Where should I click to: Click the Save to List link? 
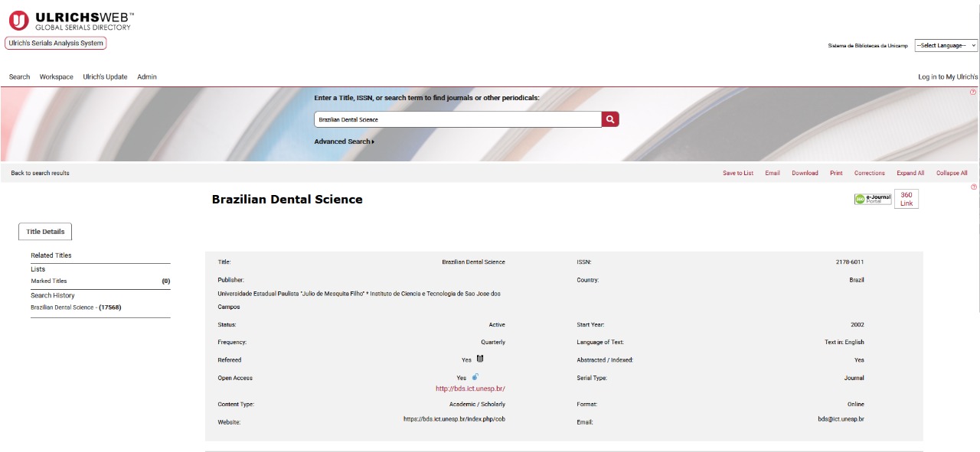(738, 173)
